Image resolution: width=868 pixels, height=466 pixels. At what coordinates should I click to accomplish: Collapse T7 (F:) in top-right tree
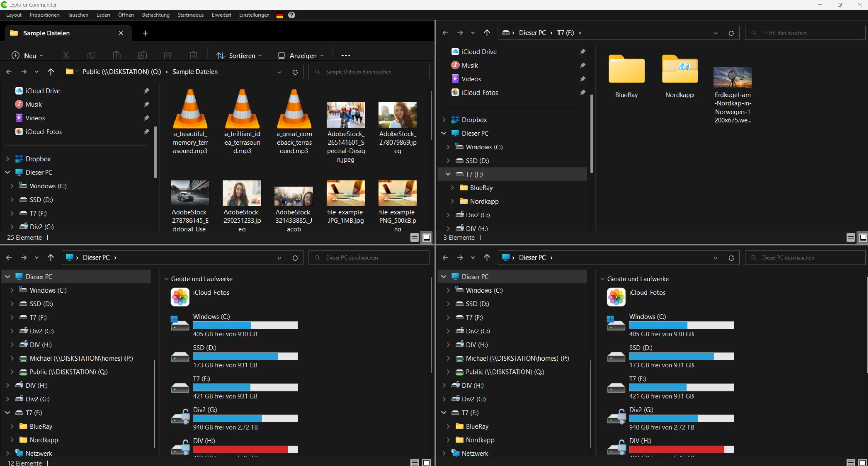[448, 174]
